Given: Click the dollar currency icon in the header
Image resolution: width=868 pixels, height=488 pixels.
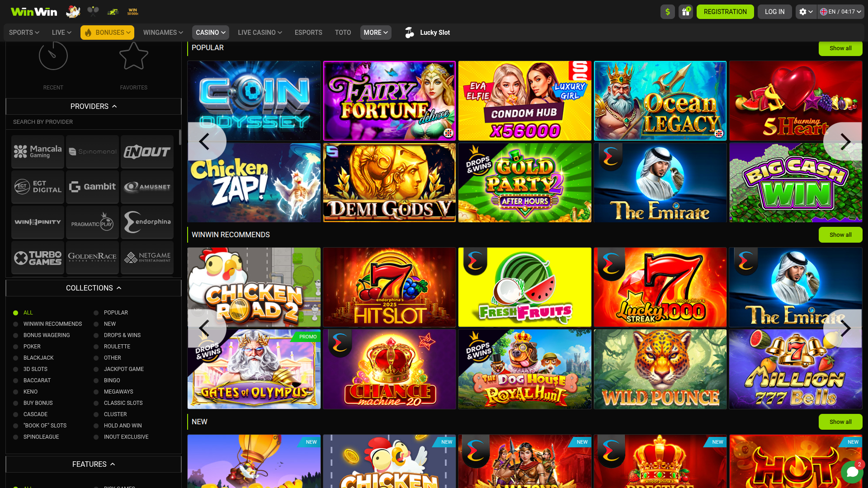Looking at the screenshot, I should click(x=668, y=11).
